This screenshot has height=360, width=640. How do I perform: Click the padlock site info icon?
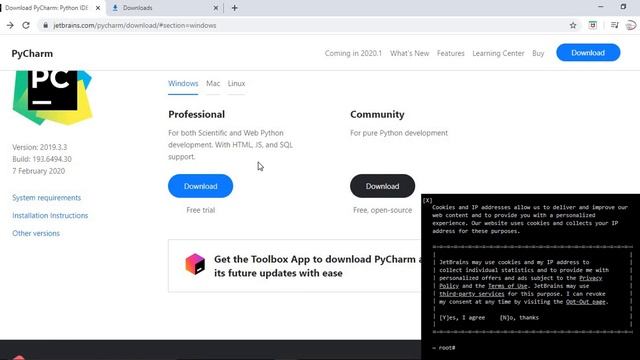click(45, 25)
